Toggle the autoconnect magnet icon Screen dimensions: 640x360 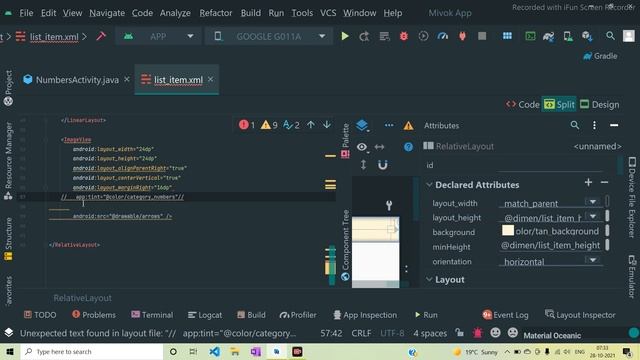tap(382, 165)
